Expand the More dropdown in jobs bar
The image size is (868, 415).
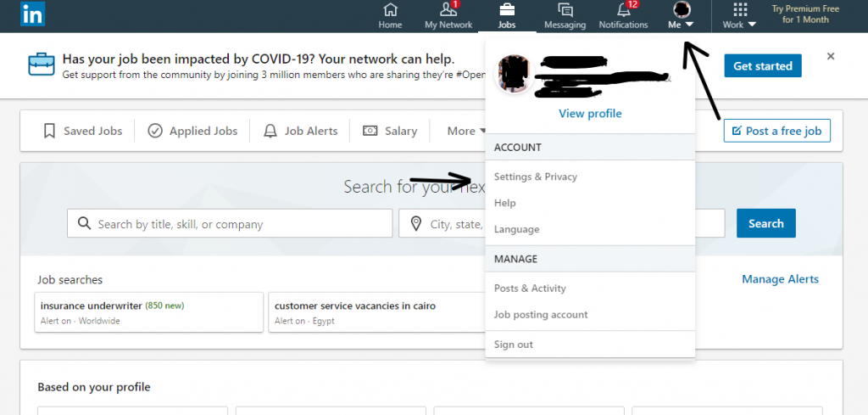(466, 131)
